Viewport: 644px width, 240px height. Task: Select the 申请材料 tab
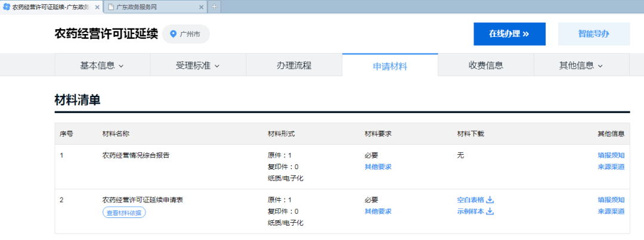pos(390,66)
